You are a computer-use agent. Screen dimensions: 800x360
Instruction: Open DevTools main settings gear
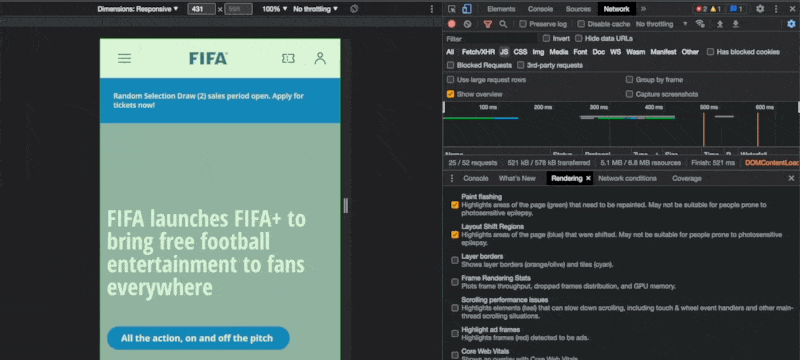click(760, 9)
